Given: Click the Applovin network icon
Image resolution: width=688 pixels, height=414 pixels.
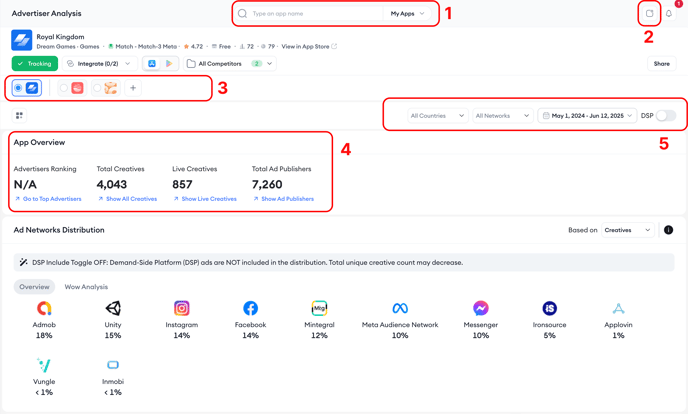Looking at the screenshot, I should (x=618, y=308).
